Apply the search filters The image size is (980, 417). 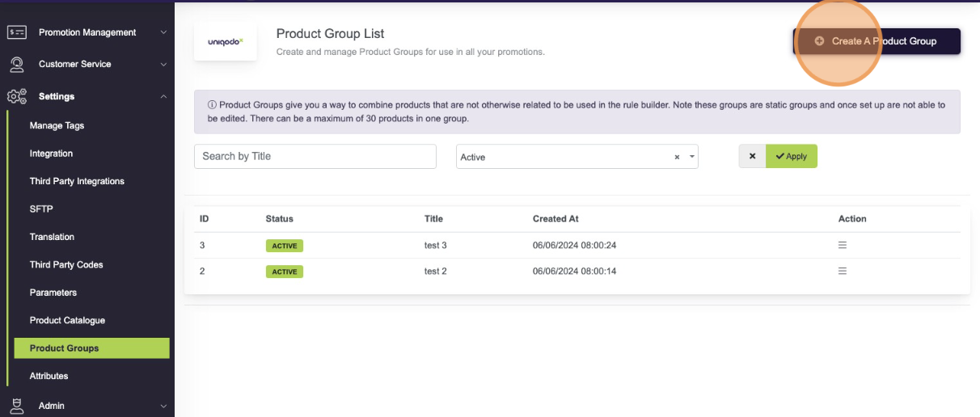click(x=791, y=156)
